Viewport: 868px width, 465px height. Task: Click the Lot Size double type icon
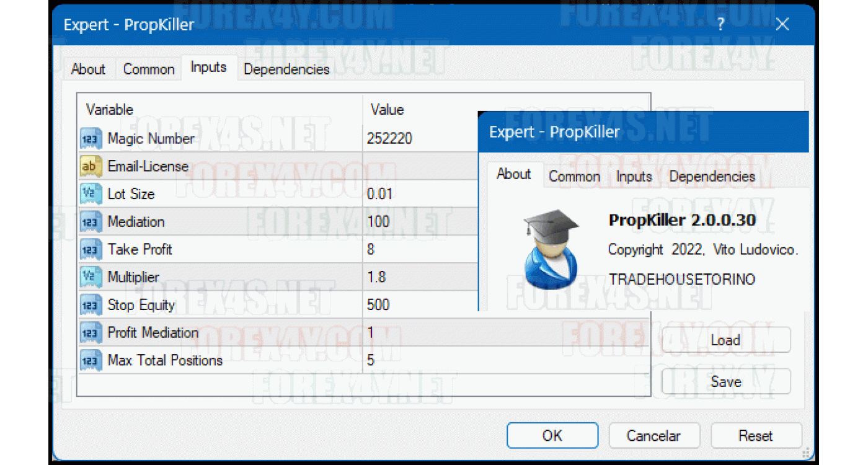pos(91,194)
